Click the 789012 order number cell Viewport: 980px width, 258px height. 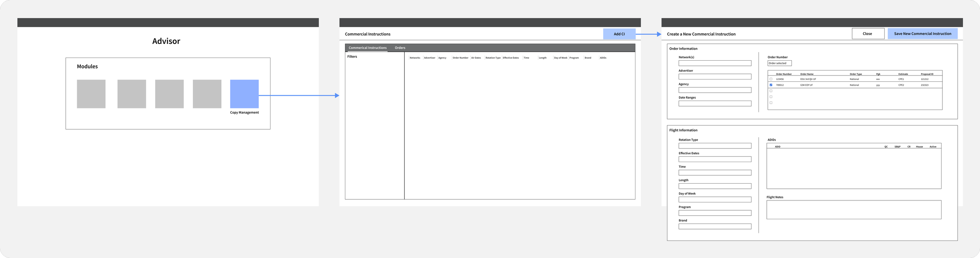pos(780,85)
